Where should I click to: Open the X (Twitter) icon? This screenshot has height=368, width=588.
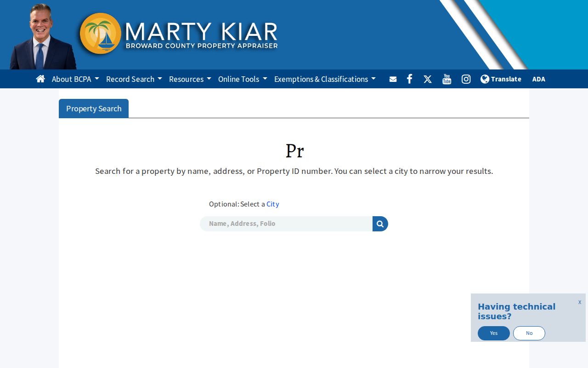(x=428, y=79)
